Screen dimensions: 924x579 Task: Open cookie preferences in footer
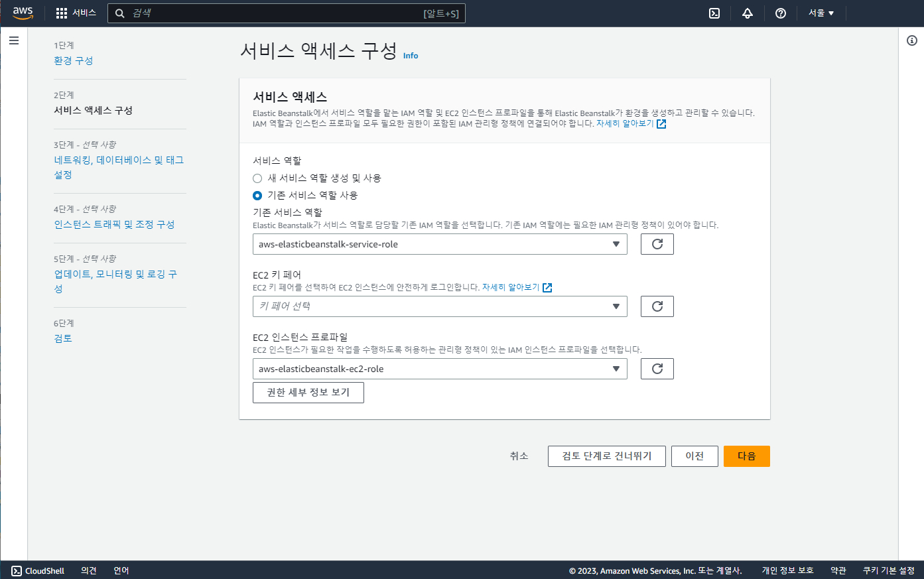click(x=888, y=570)
